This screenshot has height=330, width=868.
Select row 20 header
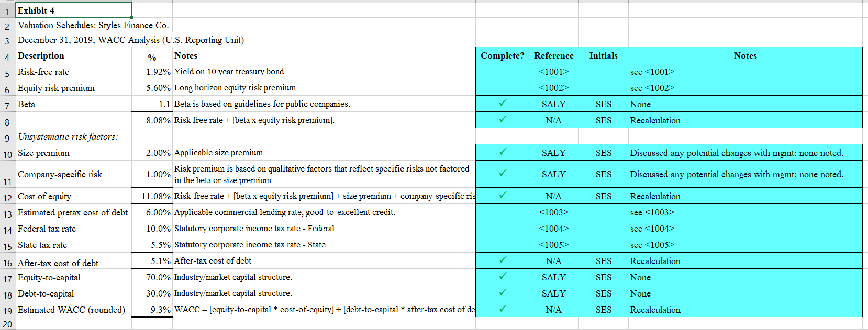pyautogui.click(x=7, y=324)
